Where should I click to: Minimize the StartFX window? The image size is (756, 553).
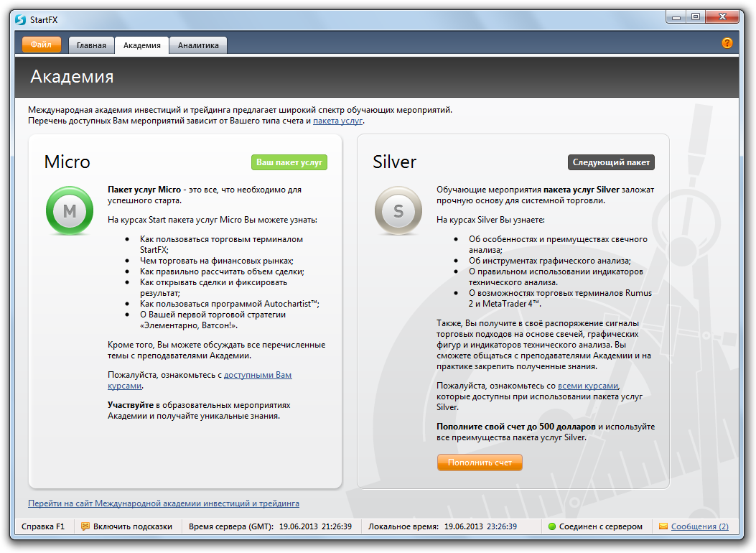[676, 17]
